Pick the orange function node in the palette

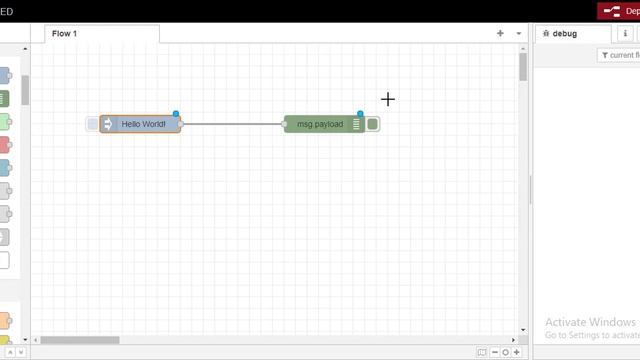pos(5,320)
